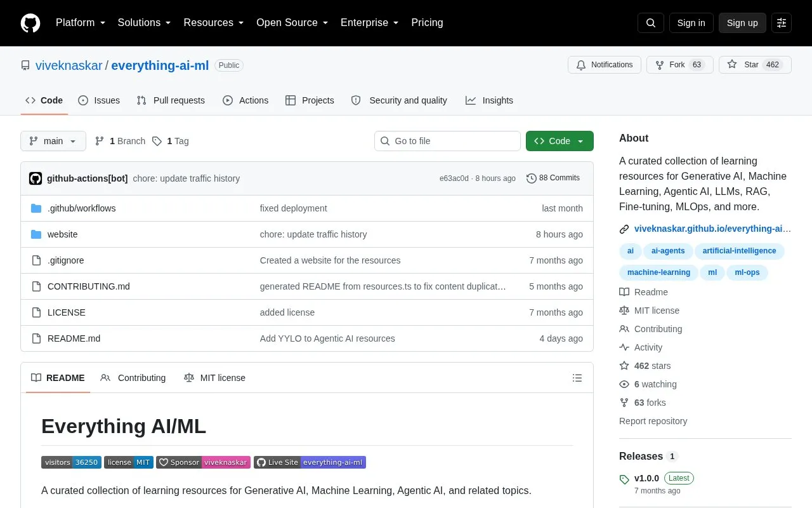Click the .github/workflows folder icon
812x508 pixels.
coord(36,208)
